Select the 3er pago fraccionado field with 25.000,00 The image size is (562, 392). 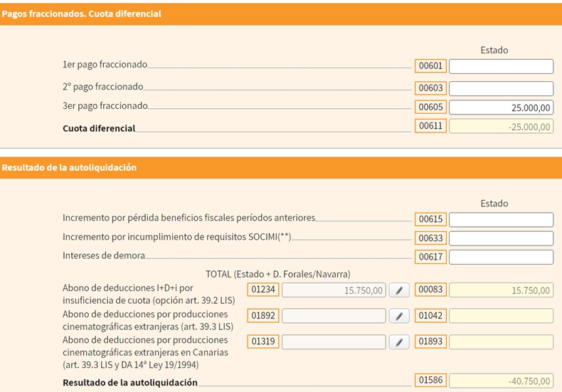tap(501, 107)
